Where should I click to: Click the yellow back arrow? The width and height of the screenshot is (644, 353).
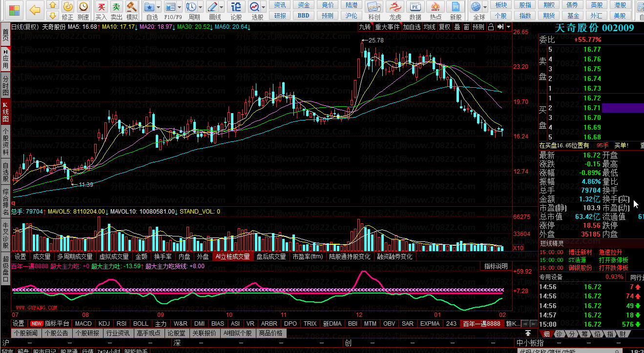(34, 10)
